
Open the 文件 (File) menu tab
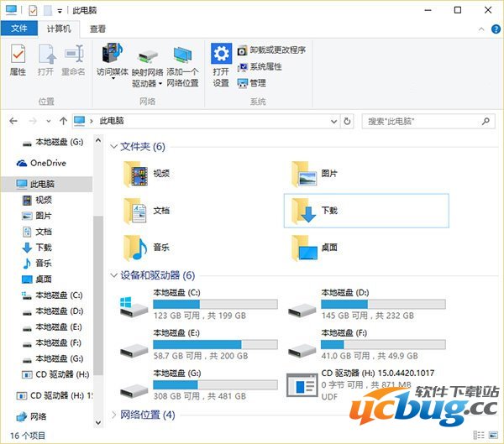[x=19, y=28]
